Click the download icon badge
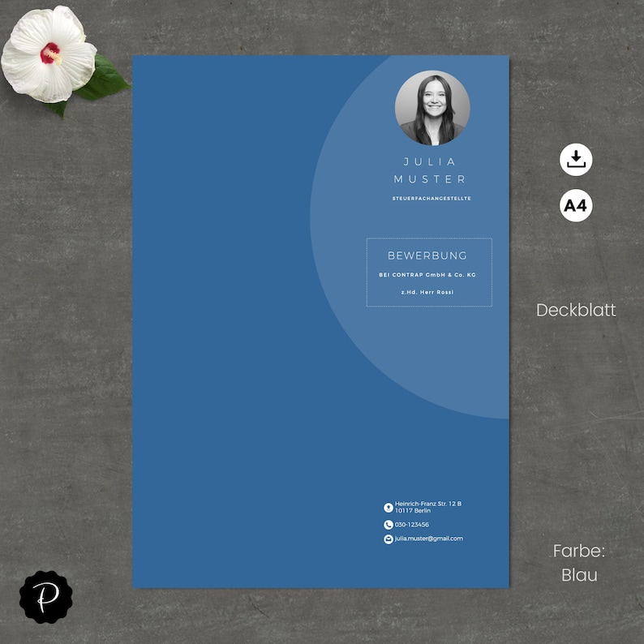Screen dimensions: 644x644 (x=576, y=160)
